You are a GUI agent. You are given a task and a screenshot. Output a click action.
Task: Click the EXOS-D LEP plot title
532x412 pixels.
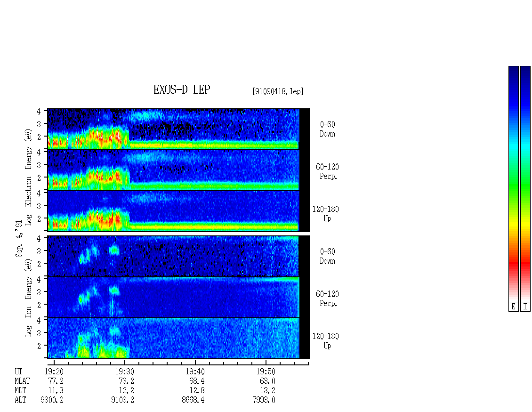182,89
